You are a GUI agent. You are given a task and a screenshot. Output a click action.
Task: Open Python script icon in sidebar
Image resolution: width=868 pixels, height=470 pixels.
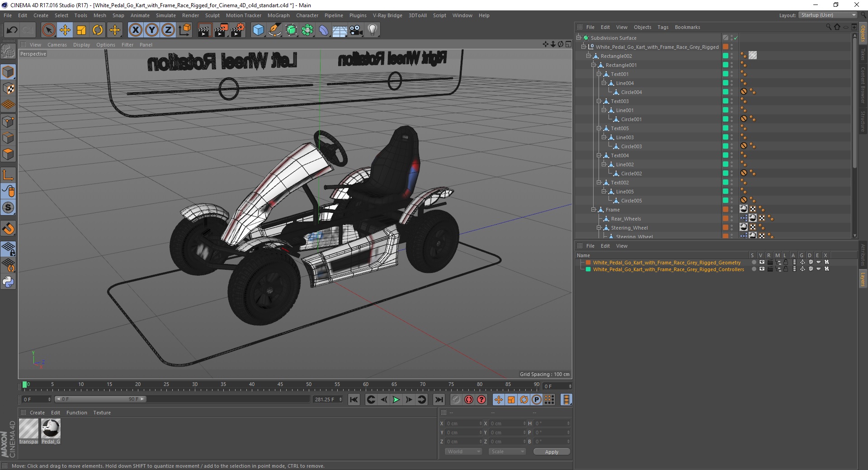point(8,282)
